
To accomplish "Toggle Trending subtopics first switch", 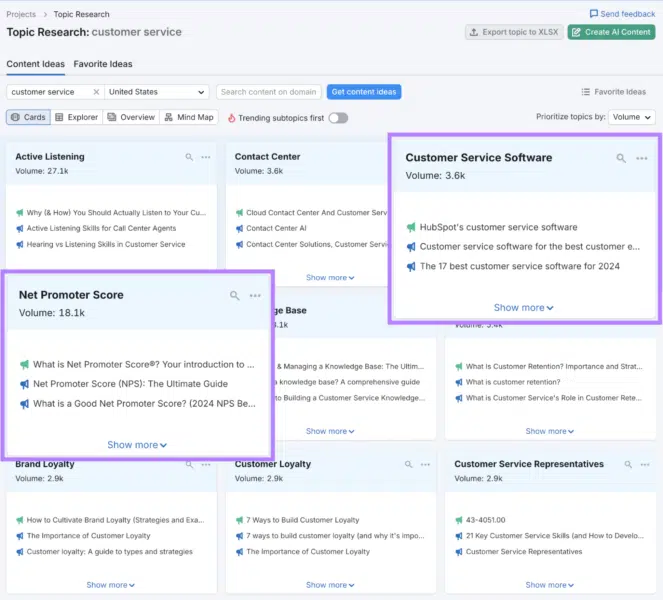I will tap(338, 118).
